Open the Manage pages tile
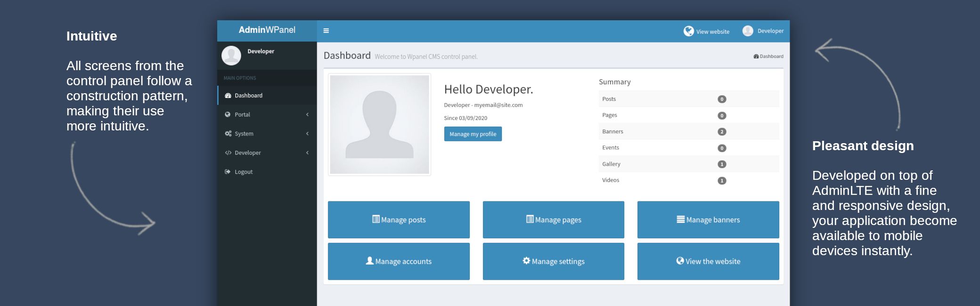Image resolution: width=980 pixels, height=306 pixels. 553,220
